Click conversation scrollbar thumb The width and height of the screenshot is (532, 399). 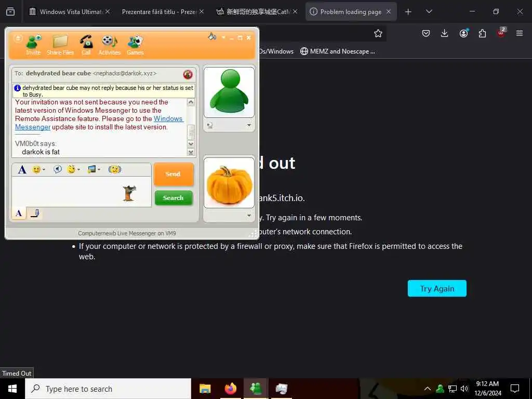[191, 132]
